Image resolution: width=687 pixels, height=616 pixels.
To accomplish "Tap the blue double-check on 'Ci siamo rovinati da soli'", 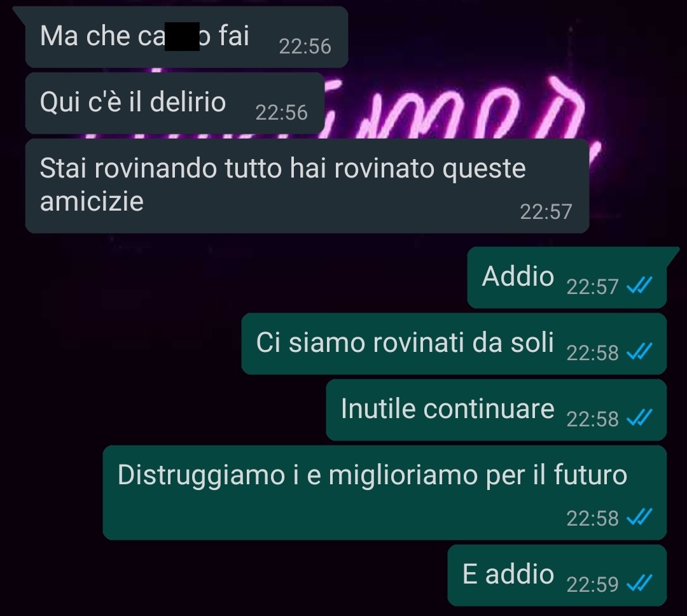I will click(x=639, y=352).
